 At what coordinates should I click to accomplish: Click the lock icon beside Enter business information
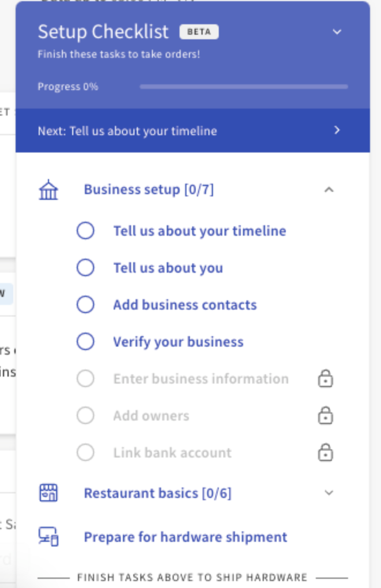pyautogui.click(x=326, y=379)
